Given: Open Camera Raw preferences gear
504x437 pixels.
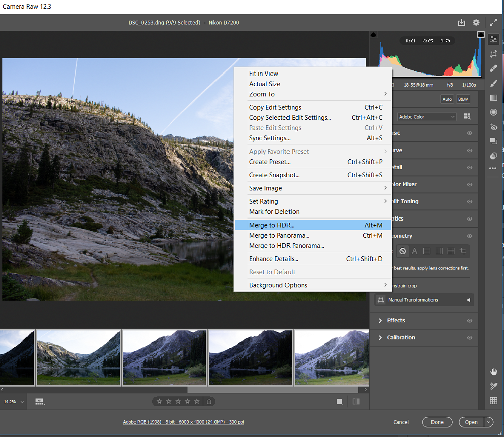Looking at the screenshot, I should click(x=476, y=22).
